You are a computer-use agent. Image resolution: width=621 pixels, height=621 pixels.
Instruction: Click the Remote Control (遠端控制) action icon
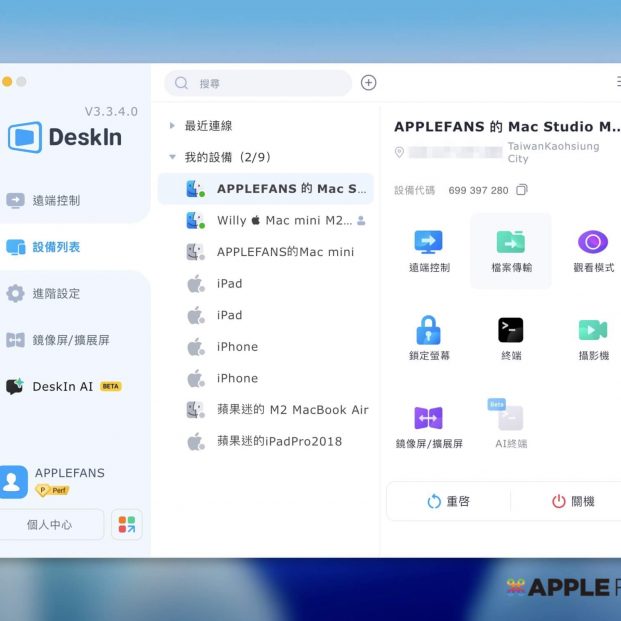(429, 242)
